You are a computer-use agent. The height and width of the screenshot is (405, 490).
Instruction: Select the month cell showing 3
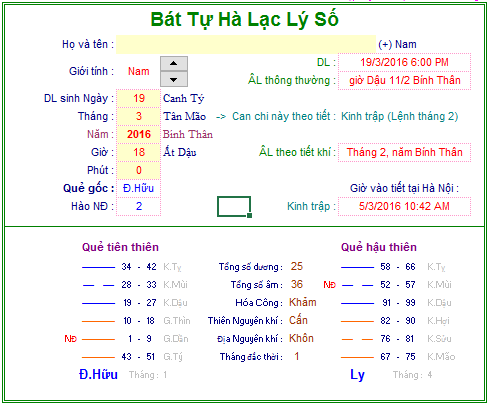point(139,116)
